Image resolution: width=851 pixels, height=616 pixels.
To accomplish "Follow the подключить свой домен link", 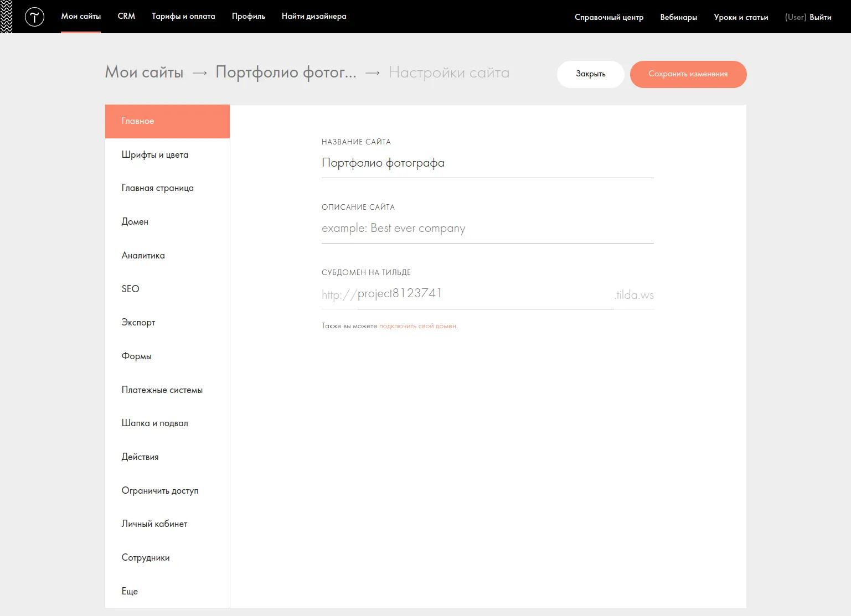I will pyautogui.click(x=418, y=327).
